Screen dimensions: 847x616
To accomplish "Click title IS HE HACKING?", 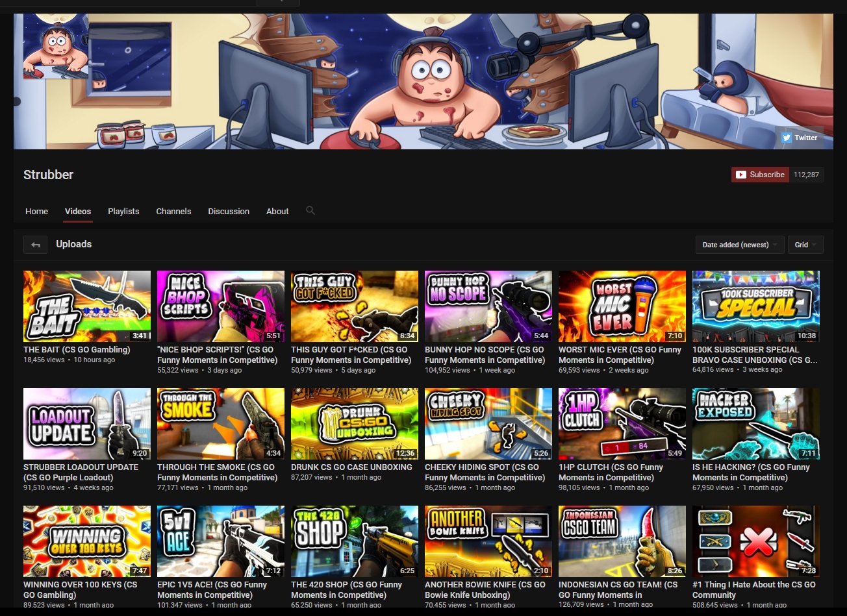I will [752, 473].
